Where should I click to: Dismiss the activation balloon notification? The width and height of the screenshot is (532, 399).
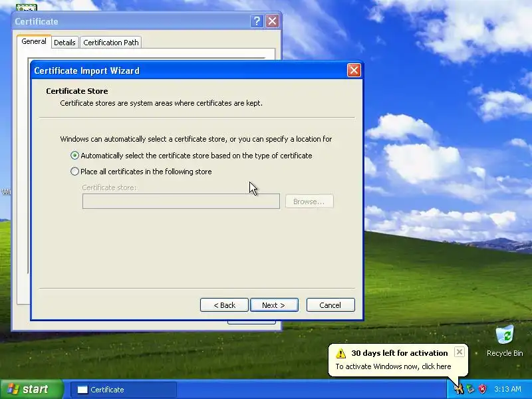point(459,352)
